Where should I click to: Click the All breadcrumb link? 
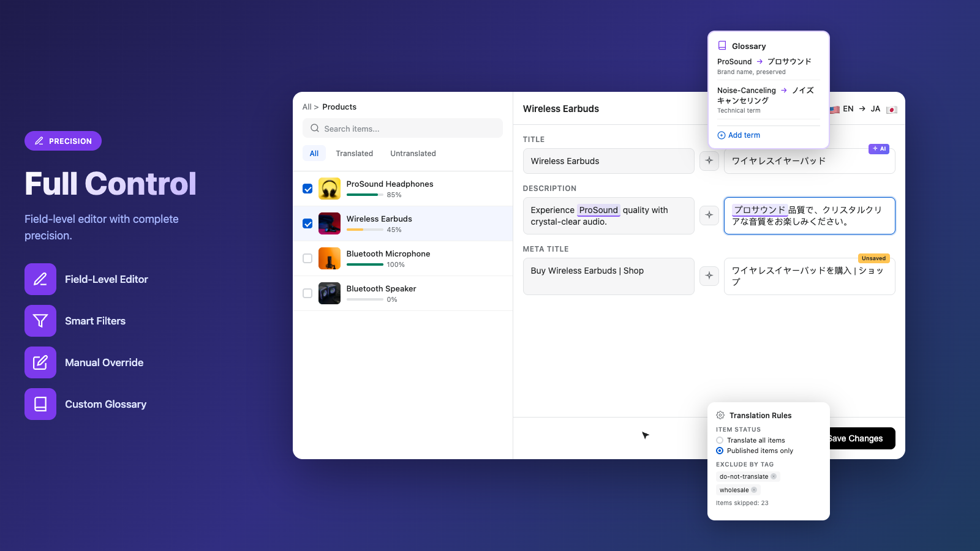306,107
